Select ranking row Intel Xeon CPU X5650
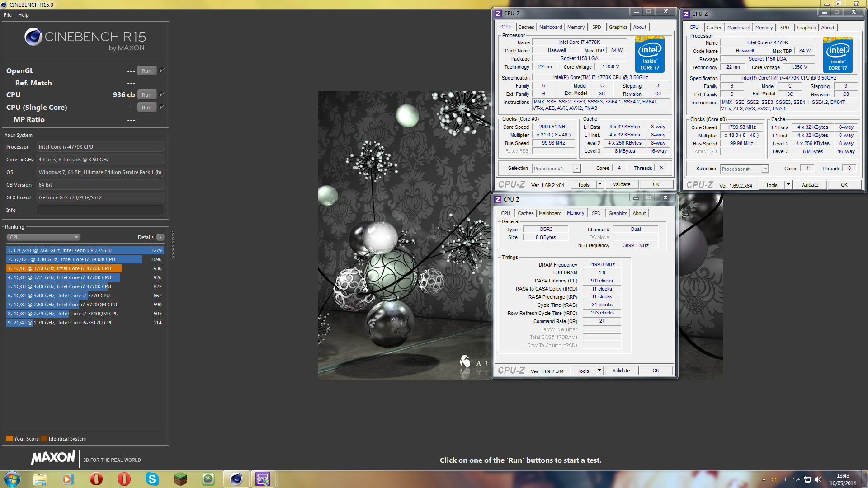This screenshot has width=868, height=488. [85, 250]
